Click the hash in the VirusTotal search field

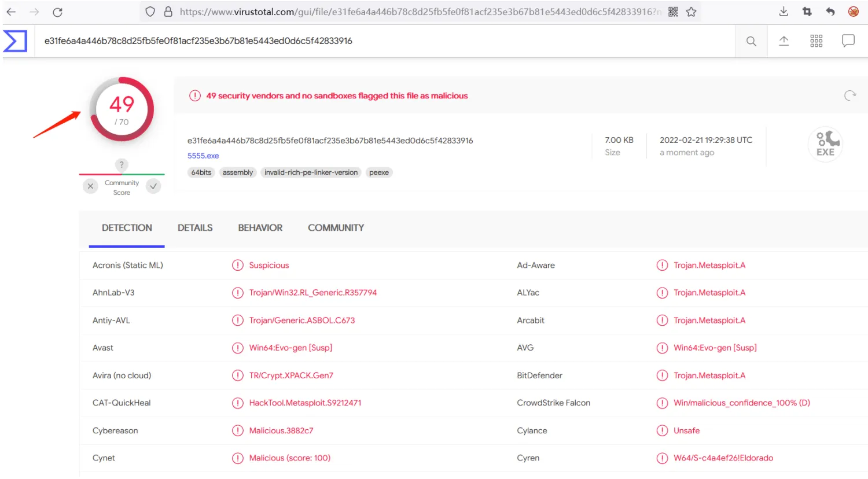[x=198, y=41]
